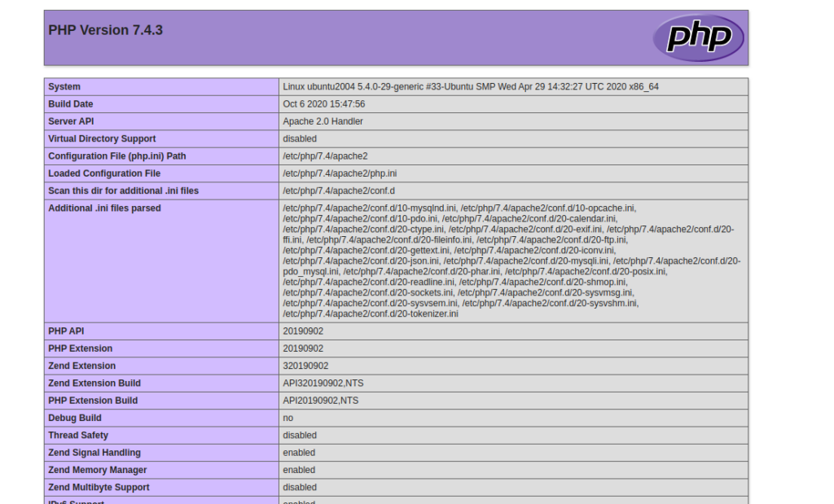Select the 'API320190902,NTS' value
Image resolution: width=834 pixels, height=504 pixels.
coord(323,383)
